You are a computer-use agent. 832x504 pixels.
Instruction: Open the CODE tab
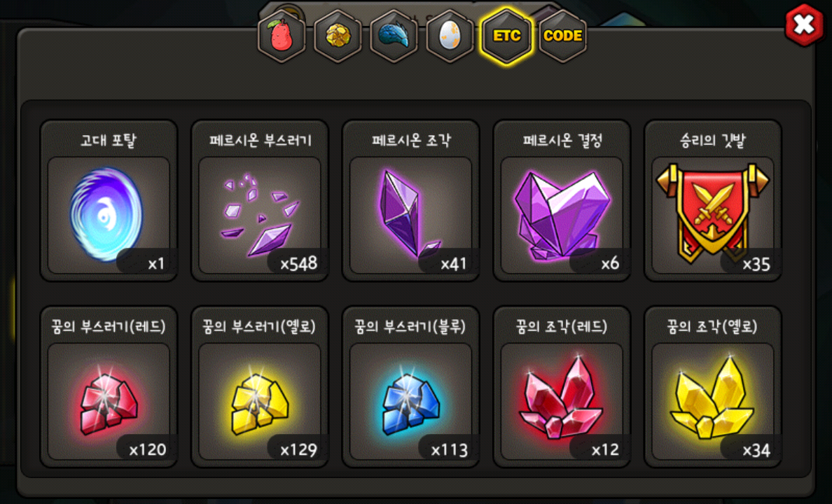[563, 36]
